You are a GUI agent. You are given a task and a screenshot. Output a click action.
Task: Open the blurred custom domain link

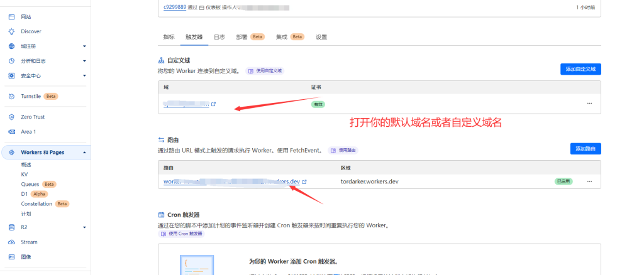(x=186, y=104)
